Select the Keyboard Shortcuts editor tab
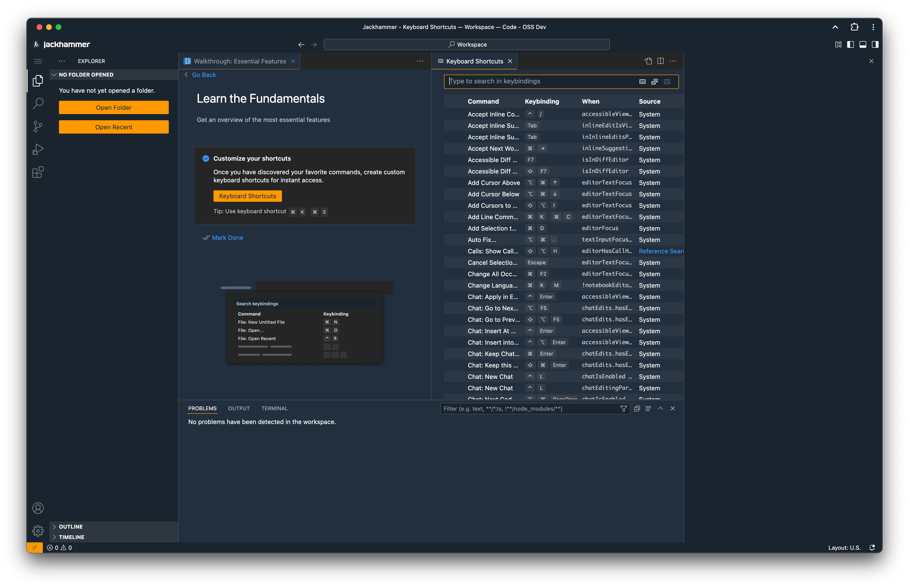The height and width of the screenshot is (588, 909). [x=474, y=61]
